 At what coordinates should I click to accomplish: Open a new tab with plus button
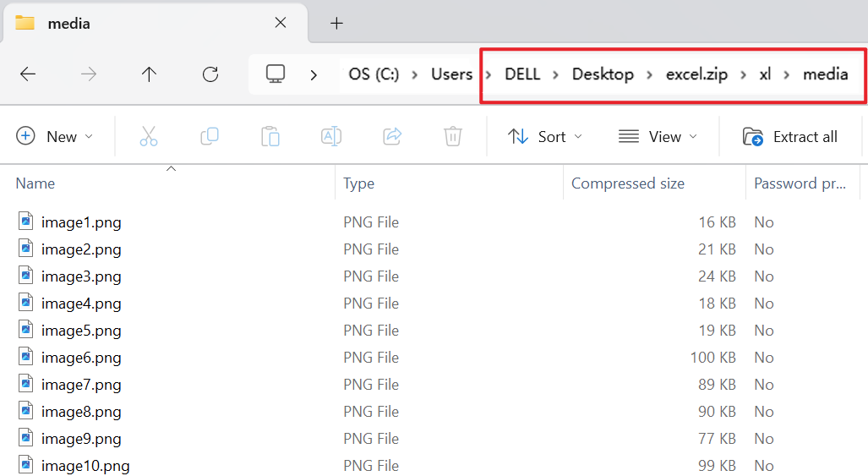click(x=336, y=23)
